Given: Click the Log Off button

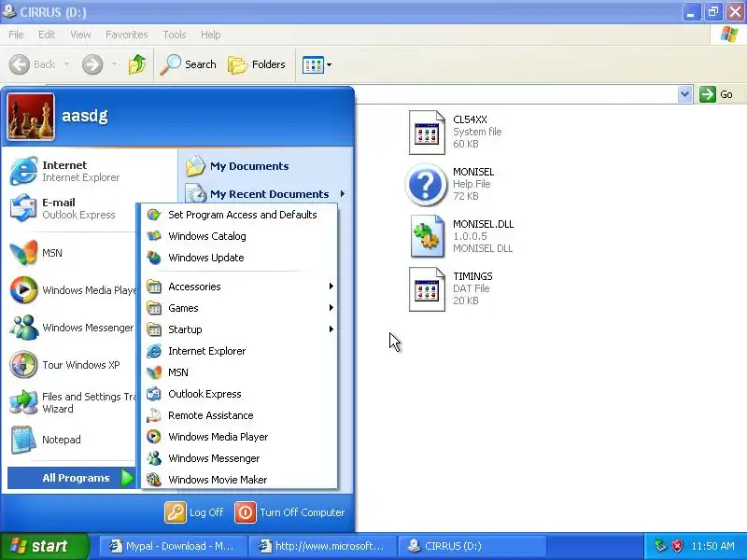Looking at the screenshot, I should [x=194, y=512].
